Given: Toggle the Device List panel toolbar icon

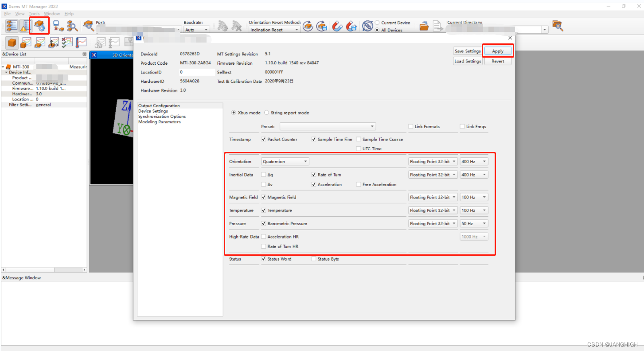Looking at the screenshot, I should point(12,26).
